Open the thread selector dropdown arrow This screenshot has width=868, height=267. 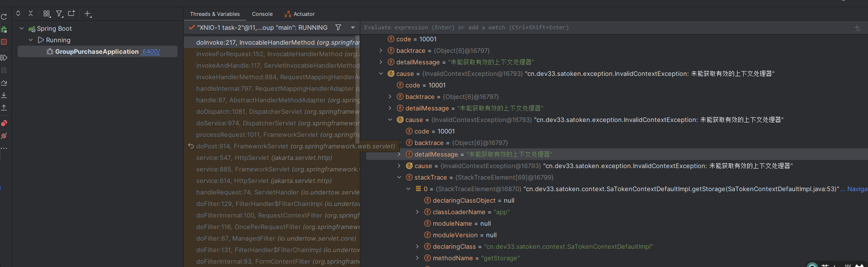(x=353, y=27)
